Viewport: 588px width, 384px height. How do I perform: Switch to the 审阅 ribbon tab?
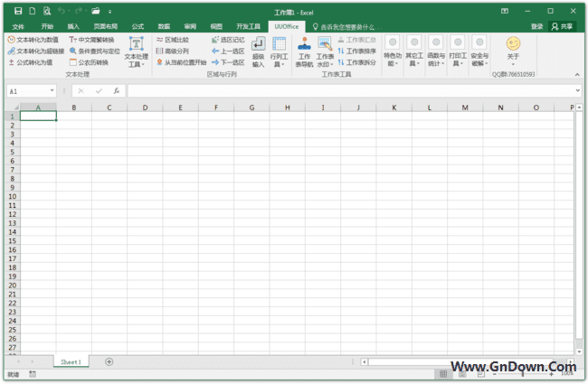(x=190, y=26)
